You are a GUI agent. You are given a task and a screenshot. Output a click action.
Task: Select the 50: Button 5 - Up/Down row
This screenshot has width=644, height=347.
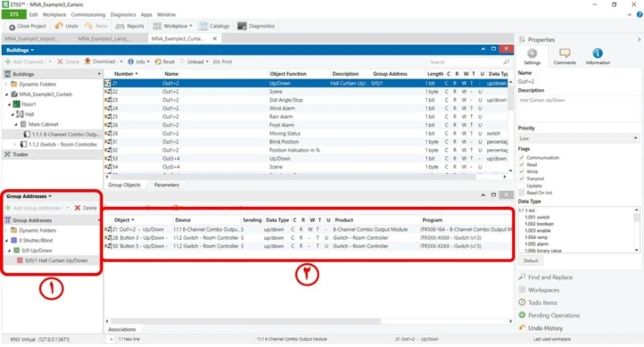[x=308, y=246]
